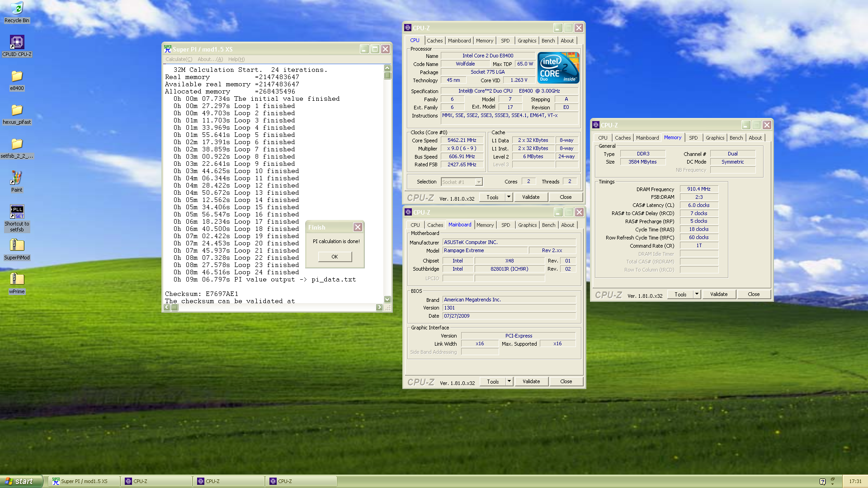Open Bench tab in CPU-Z CPU window

pyautogui.click(x=548, y=41)
